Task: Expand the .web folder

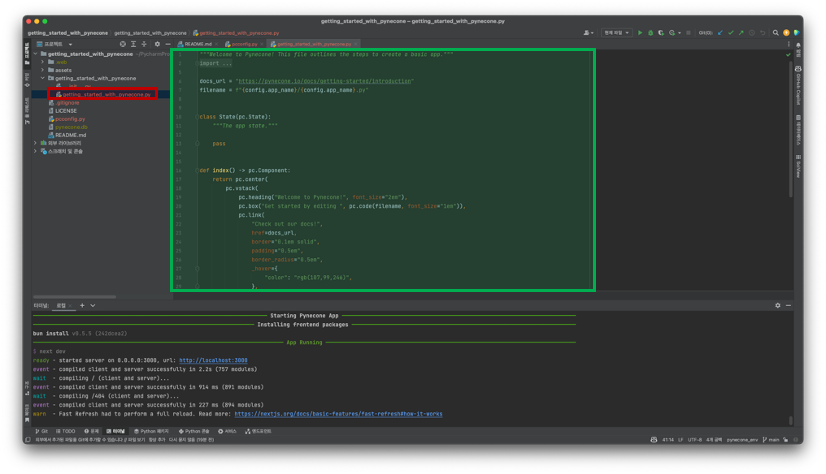Action: click(43, 62)
